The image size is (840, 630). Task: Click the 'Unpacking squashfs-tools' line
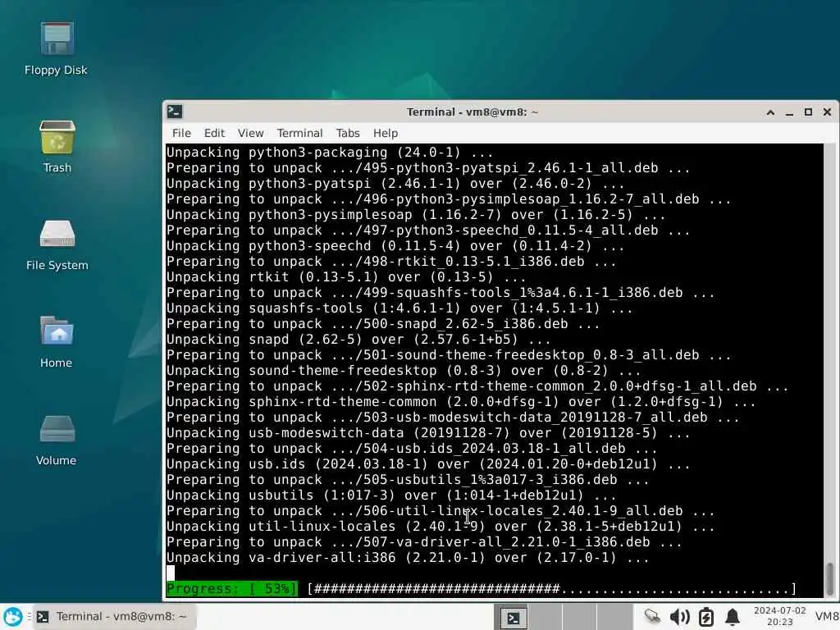coord(399,308)
